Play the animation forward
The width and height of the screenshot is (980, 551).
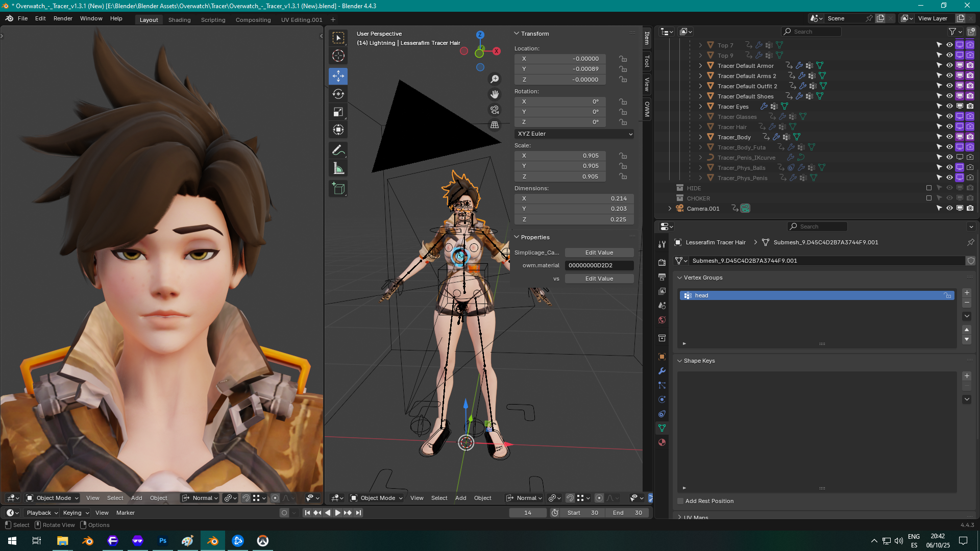tap(337, 513)
